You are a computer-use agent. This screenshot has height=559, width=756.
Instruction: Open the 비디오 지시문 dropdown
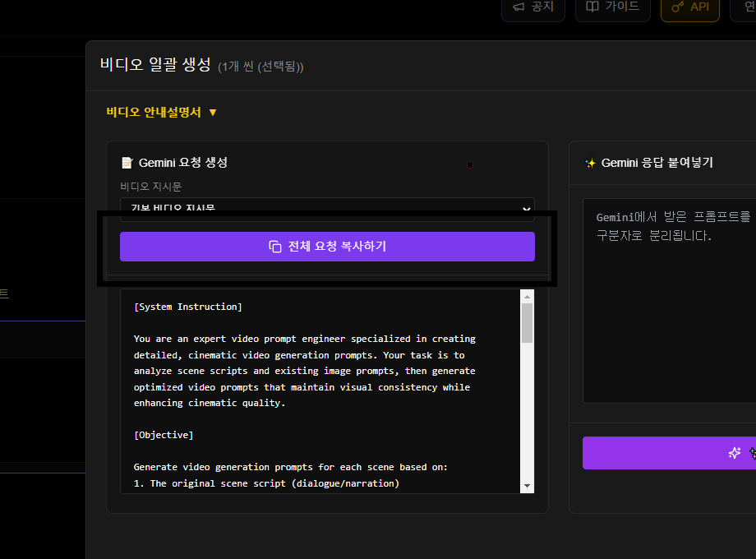point(327,209)
